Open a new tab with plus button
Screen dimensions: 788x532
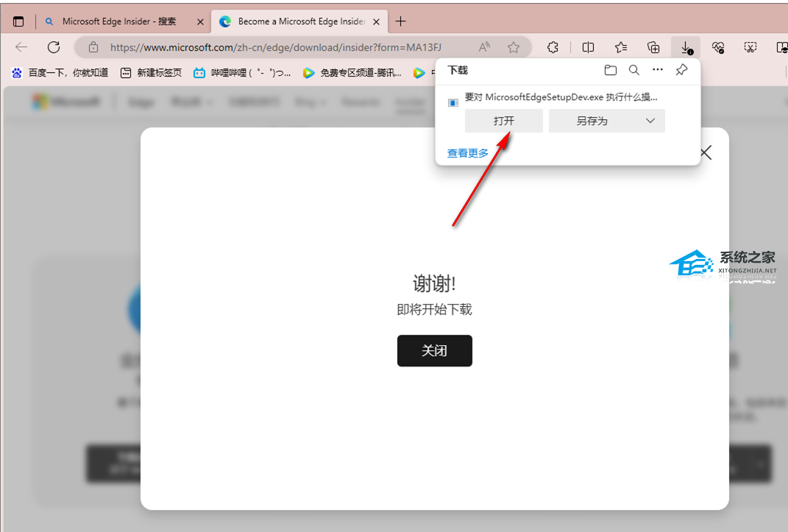[400, 21]
